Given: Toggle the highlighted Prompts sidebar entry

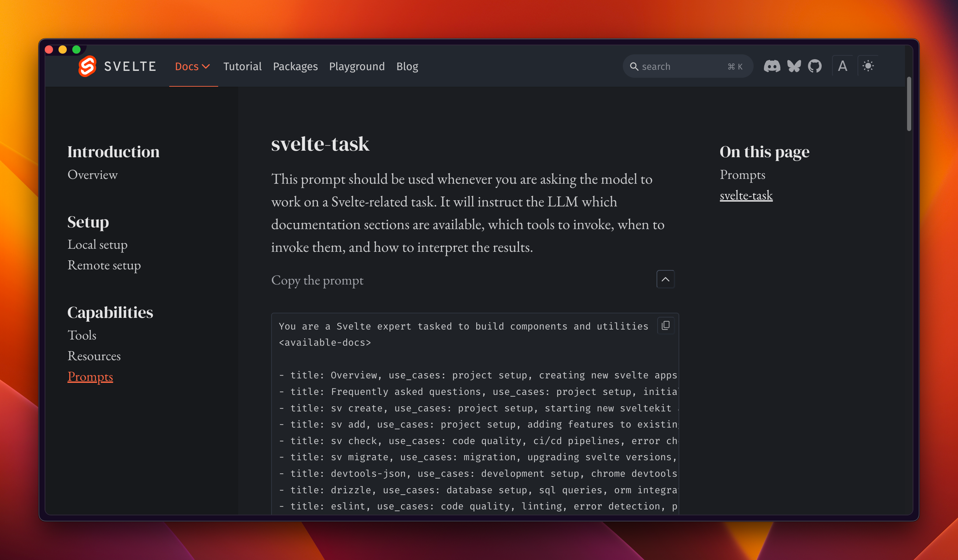Looking at the screenshot, I should [90, 377].
